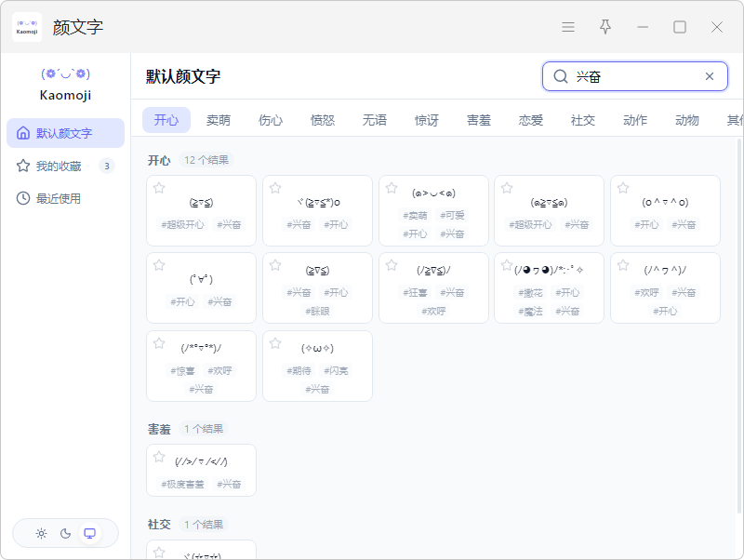This screenshot has height=560, width=744.
Task: Favorite the kaomoji tagged 撒花 魔法
Action: [x=507, y=265]
